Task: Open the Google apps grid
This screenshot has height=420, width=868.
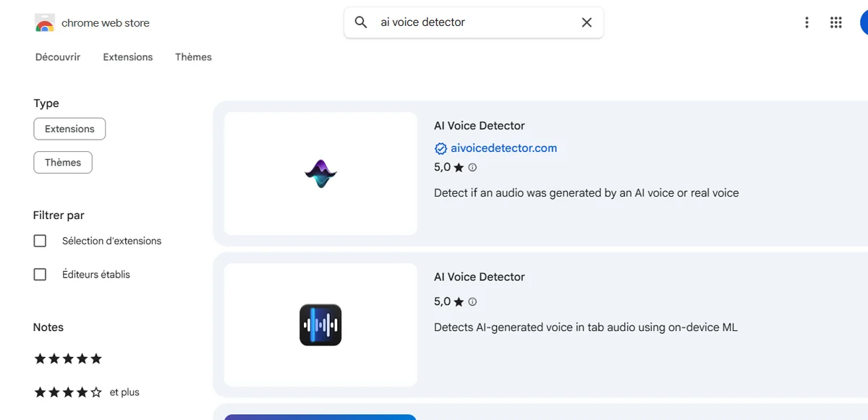Action: click(836, 22)
